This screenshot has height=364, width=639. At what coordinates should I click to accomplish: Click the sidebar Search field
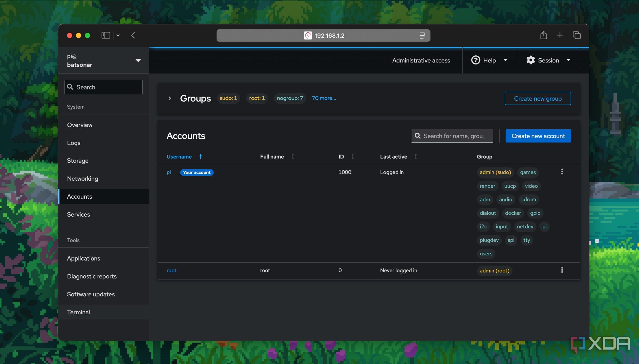point(103,87)
